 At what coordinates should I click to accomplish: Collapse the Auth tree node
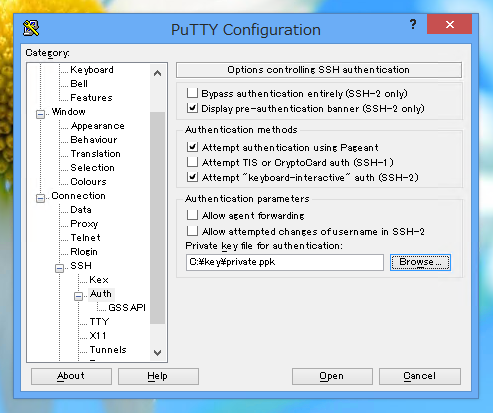[78, 296]
